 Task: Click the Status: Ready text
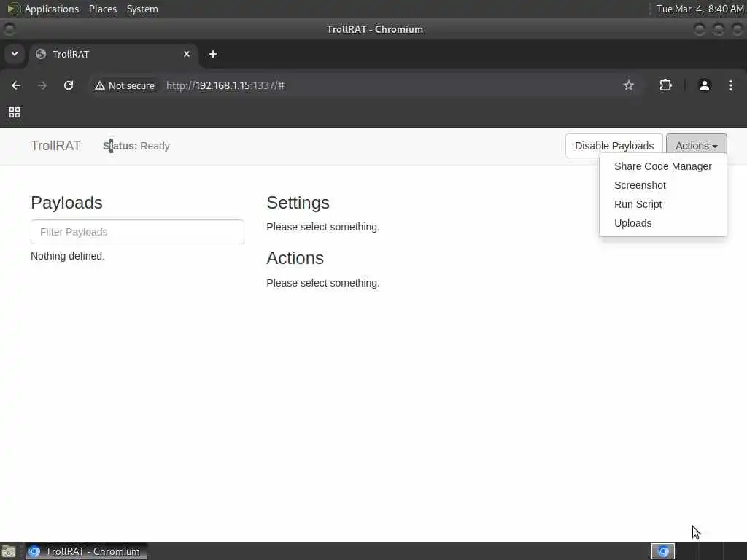[x=136, y=146]
